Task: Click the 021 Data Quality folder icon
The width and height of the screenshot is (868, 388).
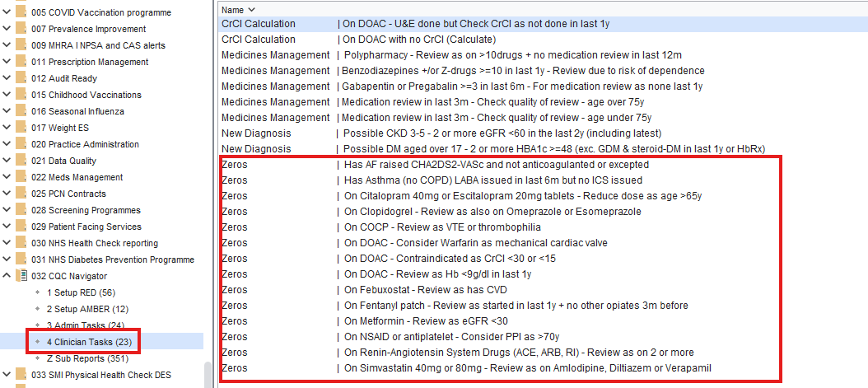Action: click(x=20, y=161)
